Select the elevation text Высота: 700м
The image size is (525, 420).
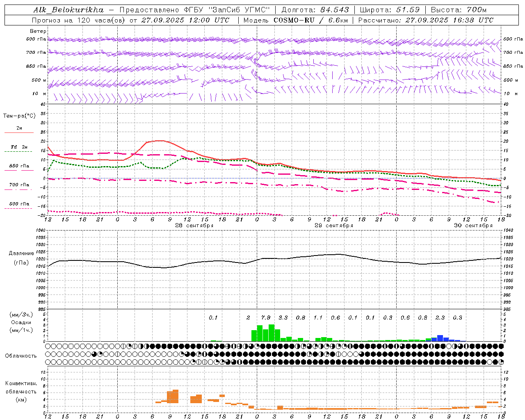coord(459,10)
